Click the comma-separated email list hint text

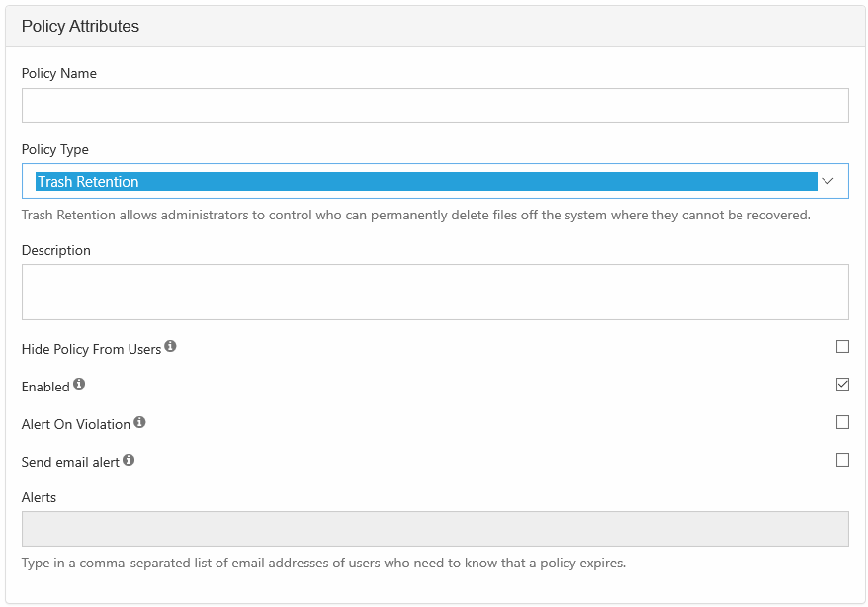[323, 564]
